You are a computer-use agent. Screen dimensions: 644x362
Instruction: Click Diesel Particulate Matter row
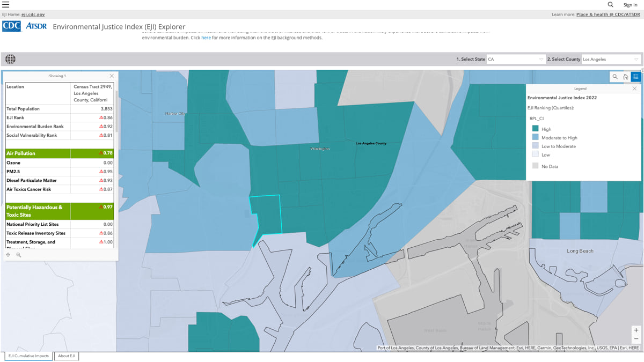[60, 181]
